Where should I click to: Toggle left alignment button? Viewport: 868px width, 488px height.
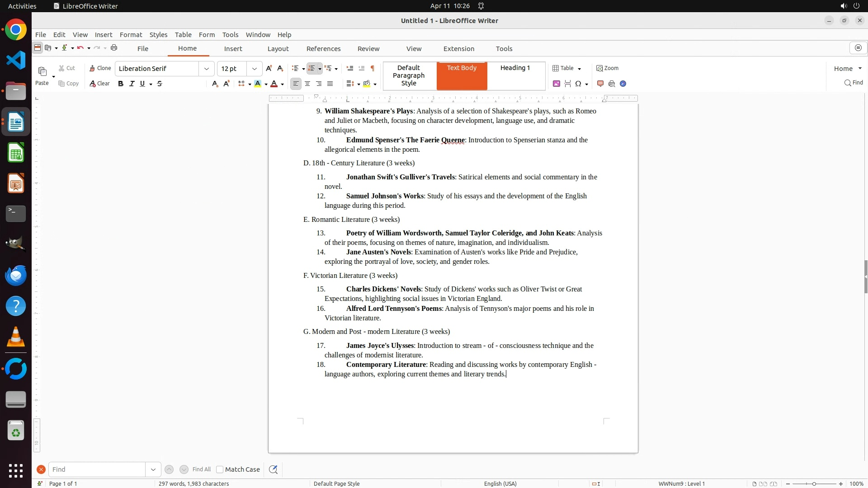[296, 84]
